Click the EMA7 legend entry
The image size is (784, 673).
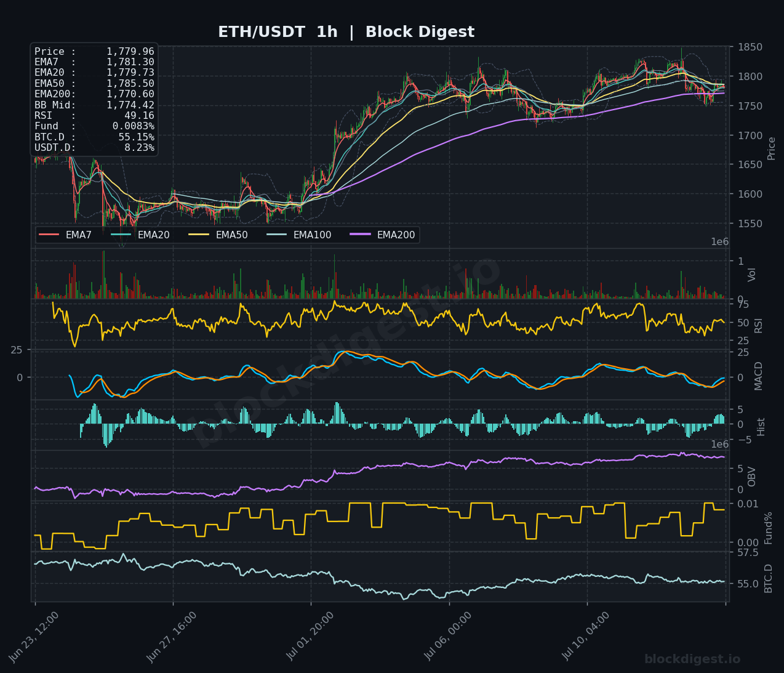[65, 235]
